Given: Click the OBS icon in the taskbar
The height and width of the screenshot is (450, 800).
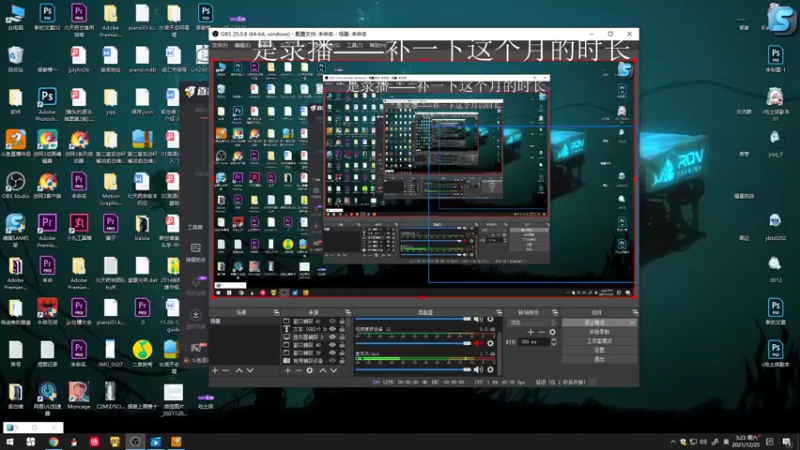Looking at the screenshot, I should 135,442.
